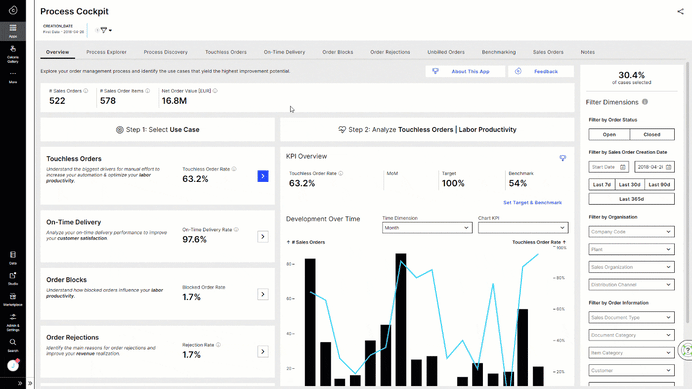Switch to the Benchmarking tab
Screen dimensions: 692x389
coord(499,52)
